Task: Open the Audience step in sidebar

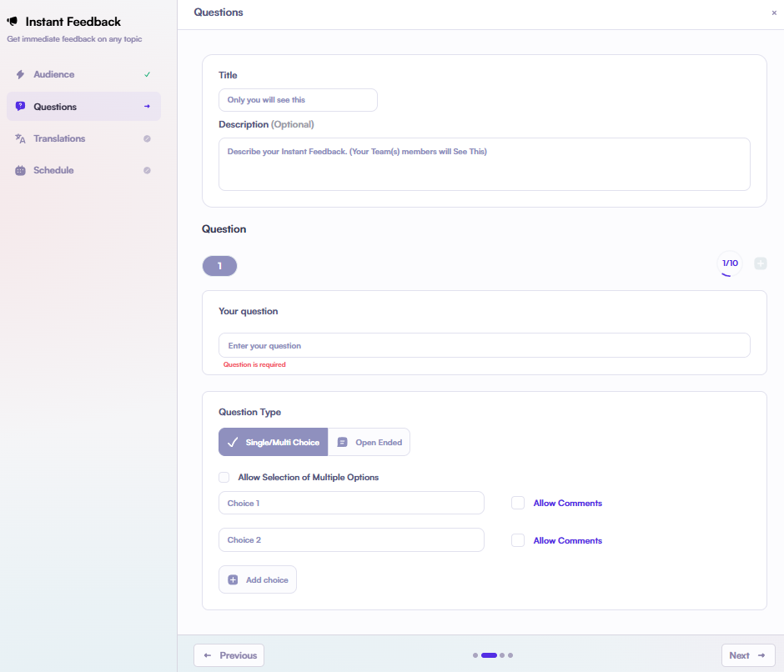Action: coord(54,74)
